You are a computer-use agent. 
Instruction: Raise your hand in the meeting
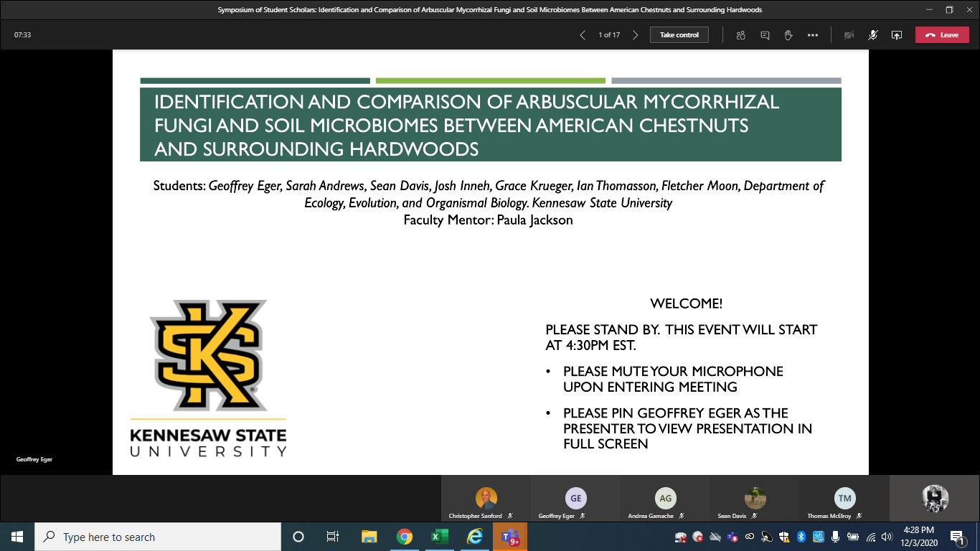coord(788,35)
